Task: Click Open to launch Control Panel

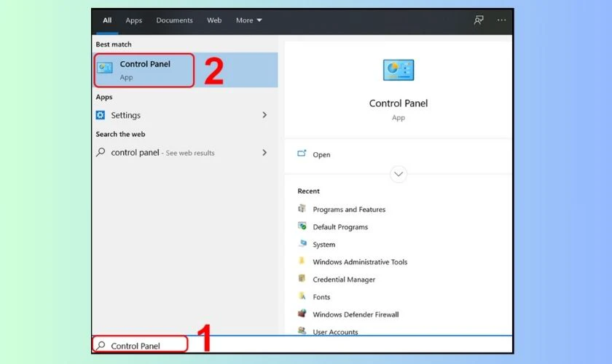Action: (321, 154)
